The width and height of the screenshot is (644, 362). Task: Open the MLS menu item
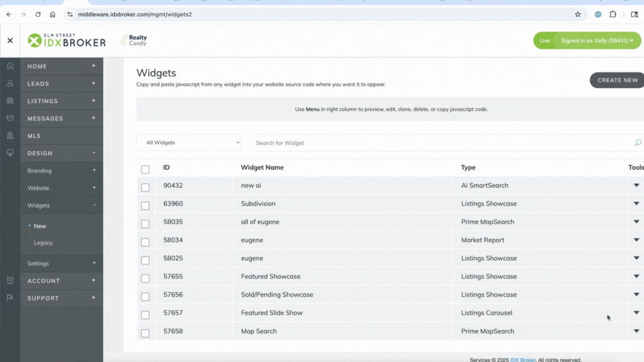click(61, 136)
